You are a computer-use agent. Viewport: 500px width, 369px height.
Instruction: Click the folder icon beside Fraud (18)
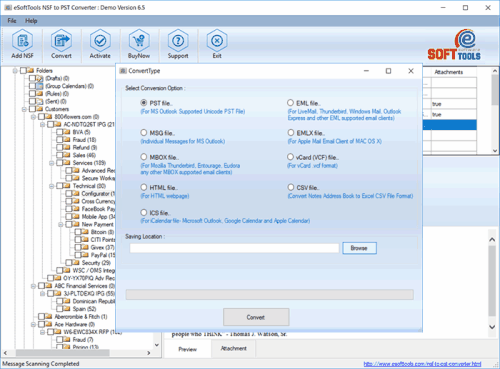[x=67, y=140]
